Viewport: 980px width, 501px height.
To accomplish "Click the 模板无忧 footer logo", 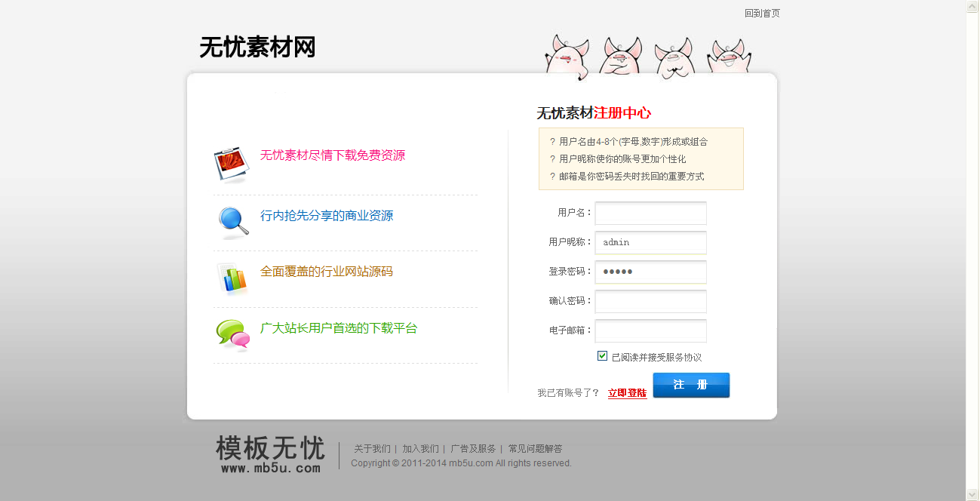I will point(270,454).
